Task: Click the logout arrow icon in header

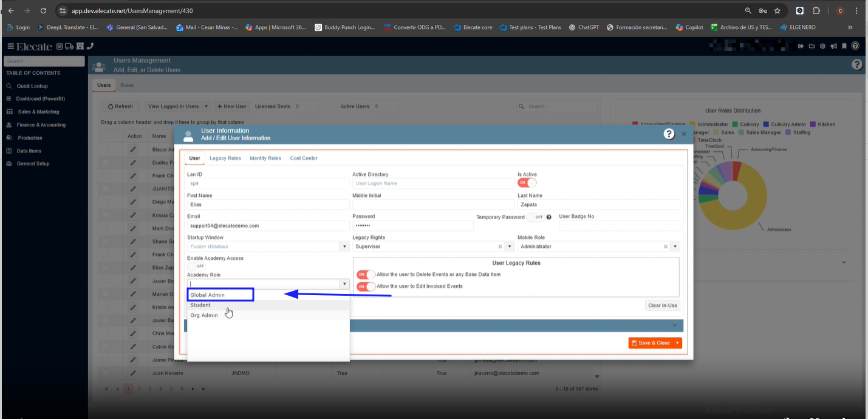Action: pos(801,46)
